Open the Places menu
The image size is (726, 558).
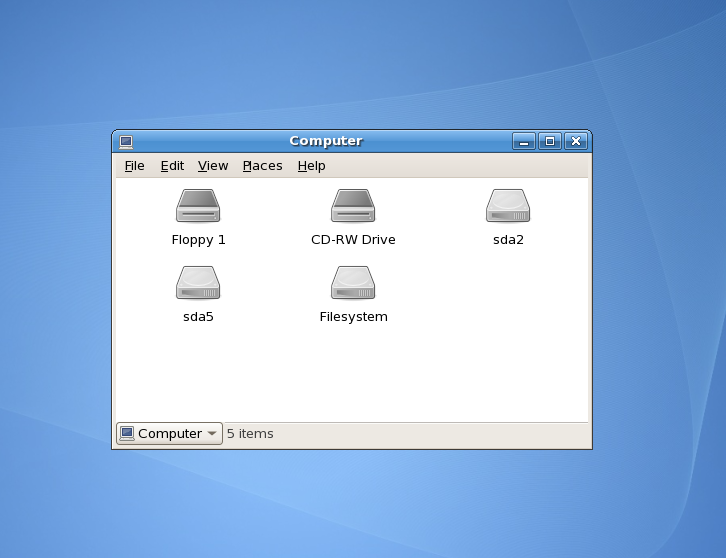tap(263, 166)
